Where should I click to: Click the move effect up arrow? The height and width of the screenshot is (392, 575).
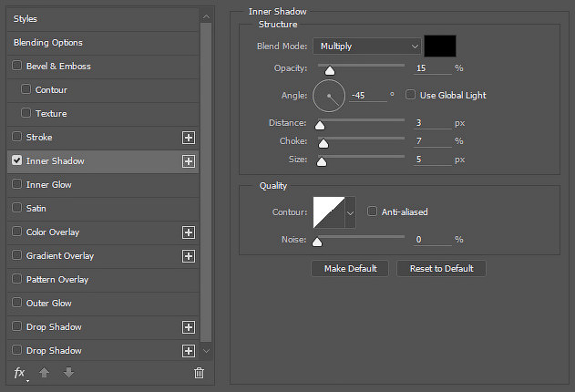coord(44,373)
